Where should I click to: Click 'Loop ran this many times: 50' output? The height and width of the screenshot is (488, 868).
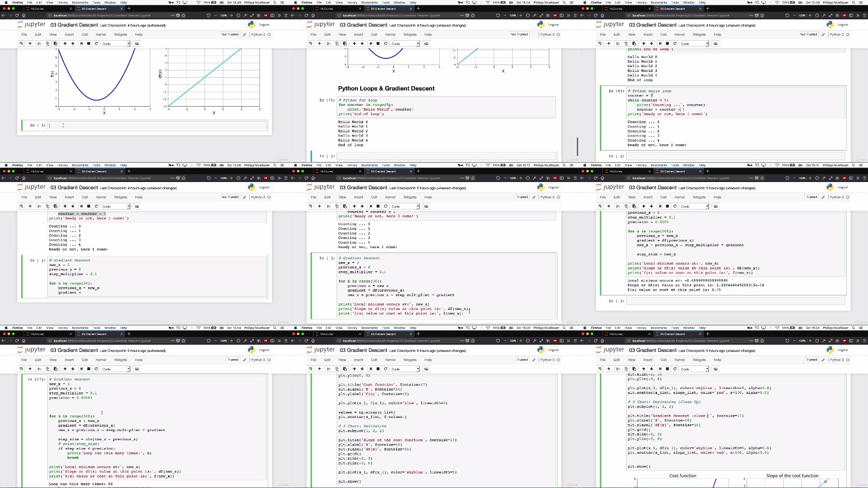(81, 484)
